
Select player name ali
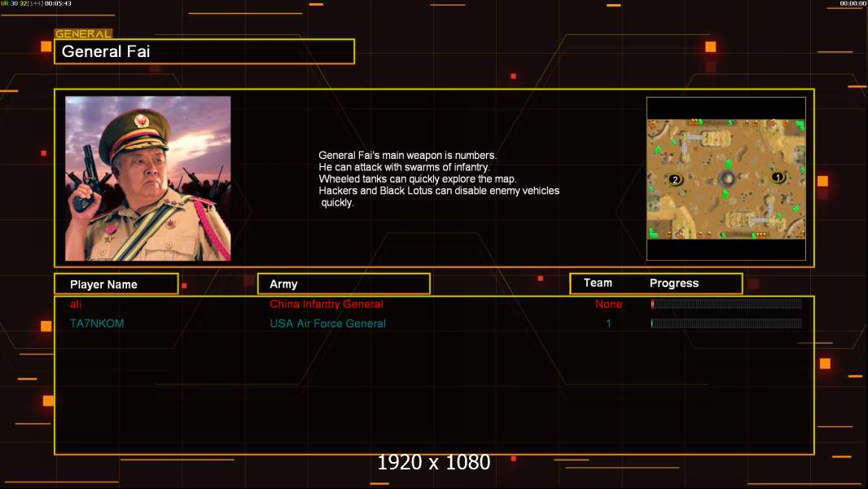(76, 304)
